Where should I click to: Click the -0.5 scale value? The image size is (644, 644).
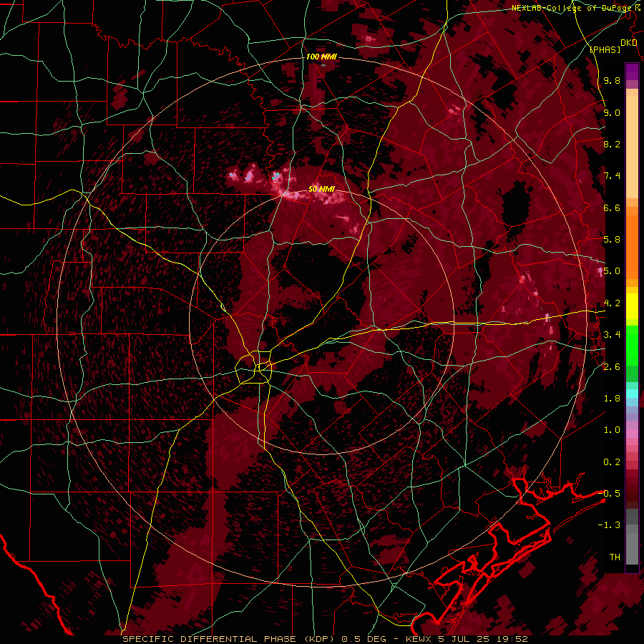pos(609,494)
